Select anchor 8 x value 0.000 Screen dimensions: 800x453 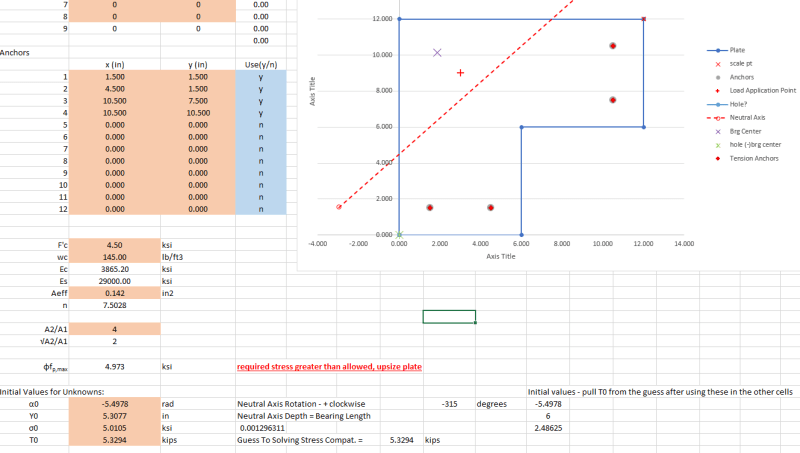point(115,161)
